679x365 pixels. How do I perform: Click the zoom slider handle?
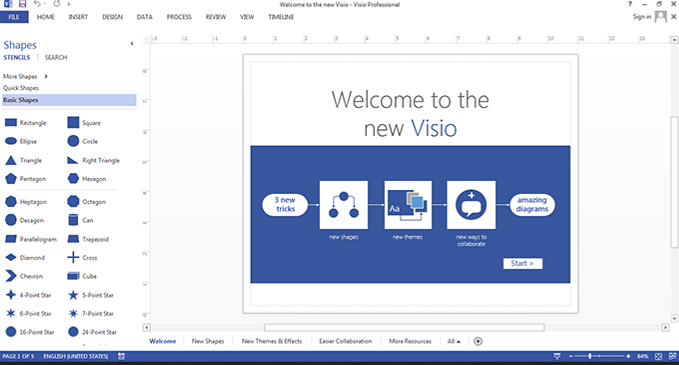[589, 356]
